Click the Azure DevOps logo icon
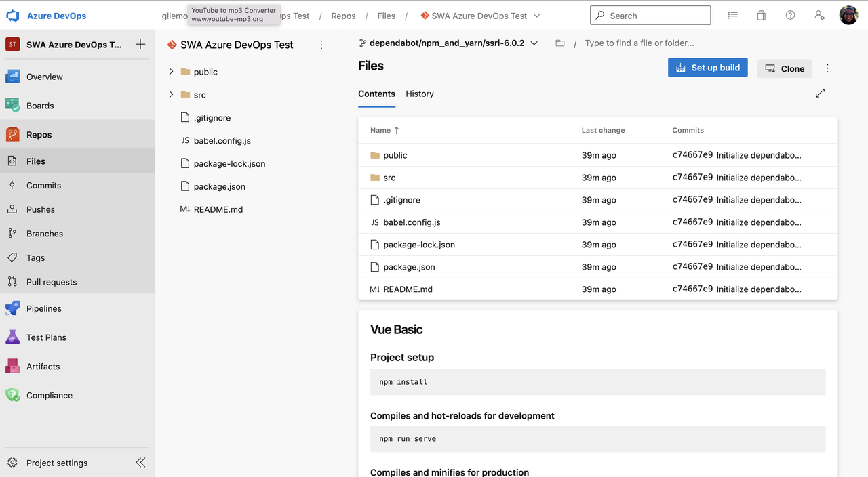Screen dimensions: 868x477 tap(12, 15)
